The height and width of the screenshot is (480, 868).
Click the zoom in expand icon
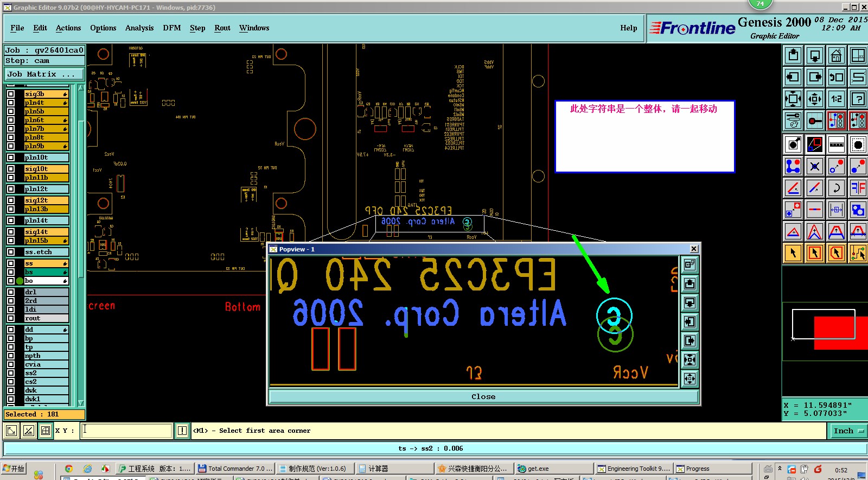pos(793,99)
